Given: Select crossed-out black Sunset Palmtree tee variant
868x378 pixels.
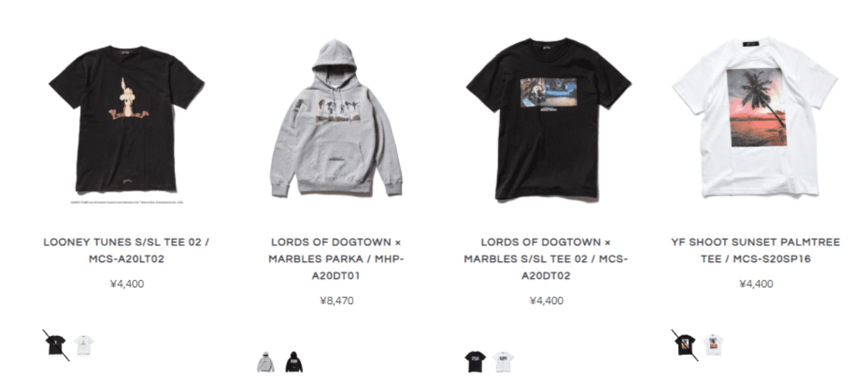Looking at the screenshot, I should click(x=685, y=345).
